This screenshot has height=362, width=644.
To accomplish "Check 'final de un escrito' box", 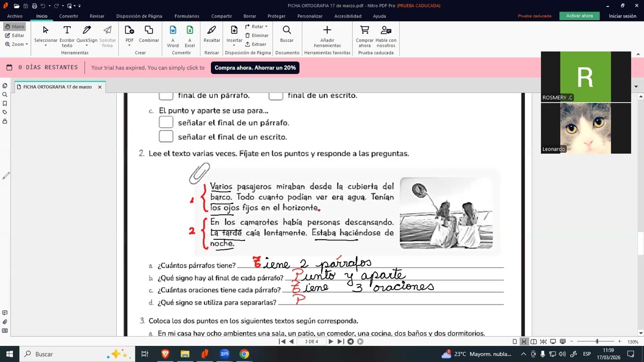I will [x=276, y=96].
